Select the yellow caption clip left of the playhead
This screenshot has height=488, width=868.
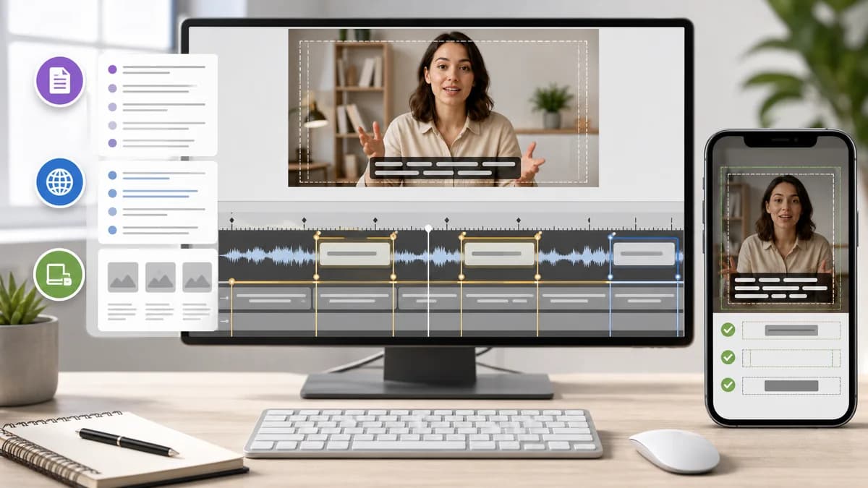[x=354, y=254]
